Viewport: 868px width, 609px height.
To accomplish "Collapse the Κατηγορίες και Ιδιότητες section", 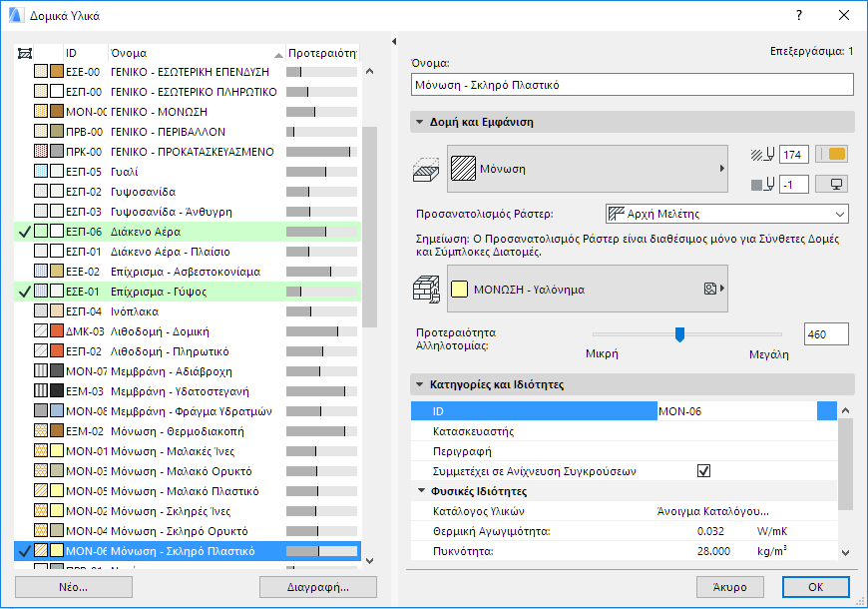I will tap(420, 384).
